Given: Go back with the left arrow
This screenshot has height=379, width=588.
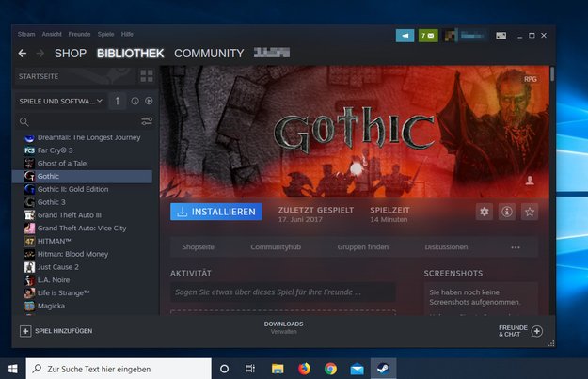Looking at the screenshot, I should coord(23,54).
